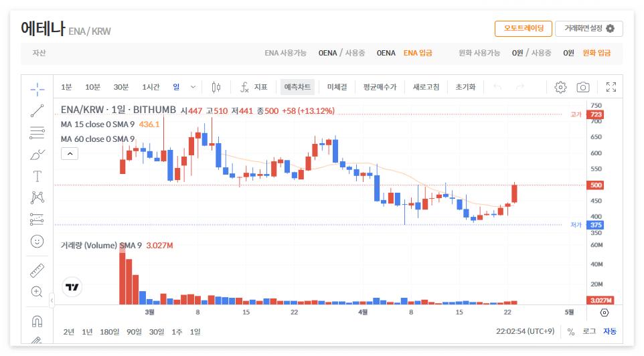Collapse the indicator legend chevron

70,154
